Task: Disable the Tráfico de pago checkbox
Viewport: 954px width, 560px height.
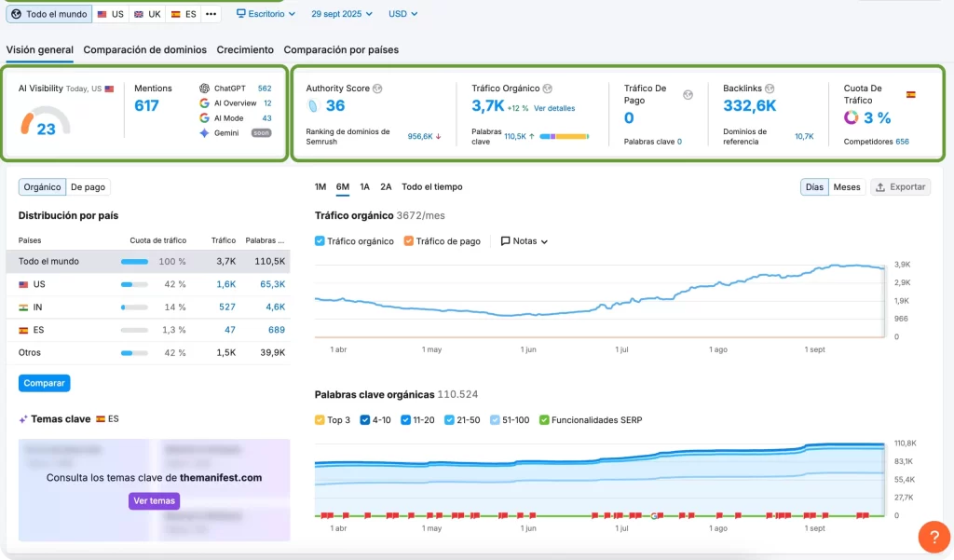Action: click(x=411, y=240)
